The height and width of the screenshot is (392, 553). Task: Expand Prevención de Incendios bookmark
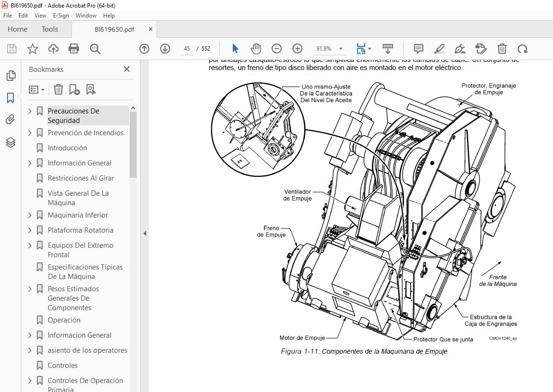(x=30, y=133)
